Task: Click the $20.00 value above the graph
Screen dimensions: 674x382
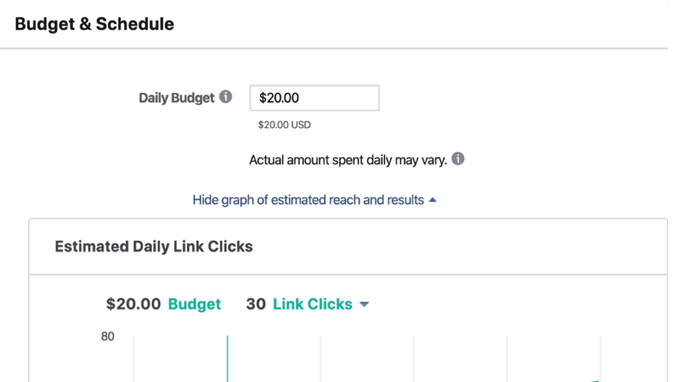Action: tap(133, 304)
